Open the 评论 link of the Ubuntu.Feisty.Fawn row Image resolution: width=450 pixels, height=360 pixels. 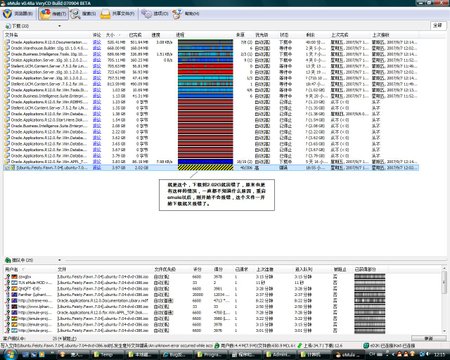(x=97, y=168)
